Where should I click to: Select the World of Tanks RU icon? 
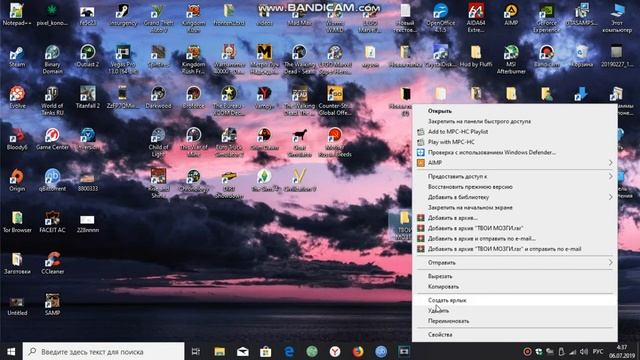[52, 101]
